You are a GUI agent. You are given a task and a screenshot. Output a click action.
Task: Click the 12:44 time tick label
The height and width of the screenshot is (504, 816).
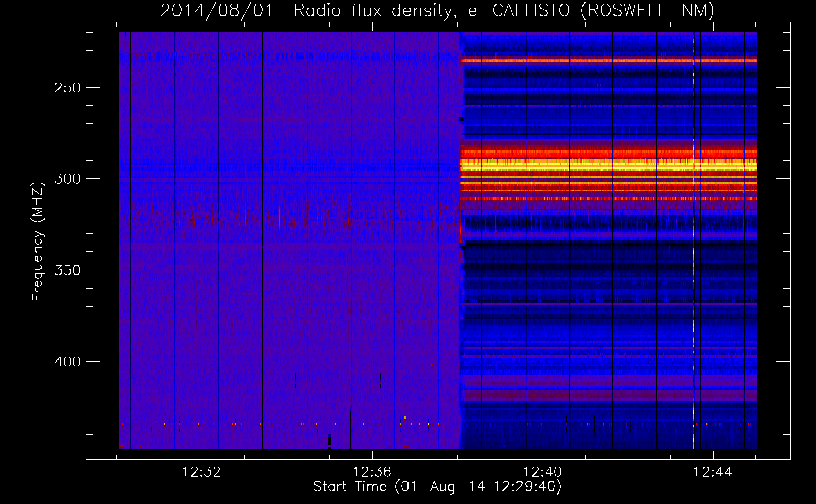pyautogui.click(x=713, y=472)
